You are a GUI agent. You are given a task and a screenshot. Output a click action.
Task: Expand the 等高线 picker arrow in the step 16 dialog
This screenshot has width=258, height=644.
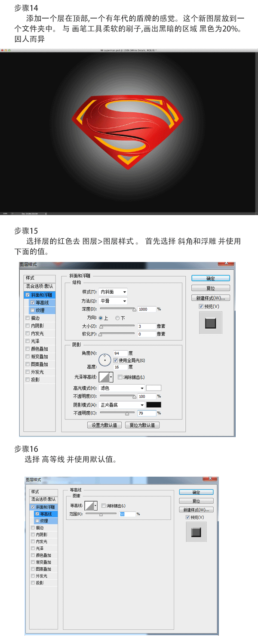[x=96, y=505]
